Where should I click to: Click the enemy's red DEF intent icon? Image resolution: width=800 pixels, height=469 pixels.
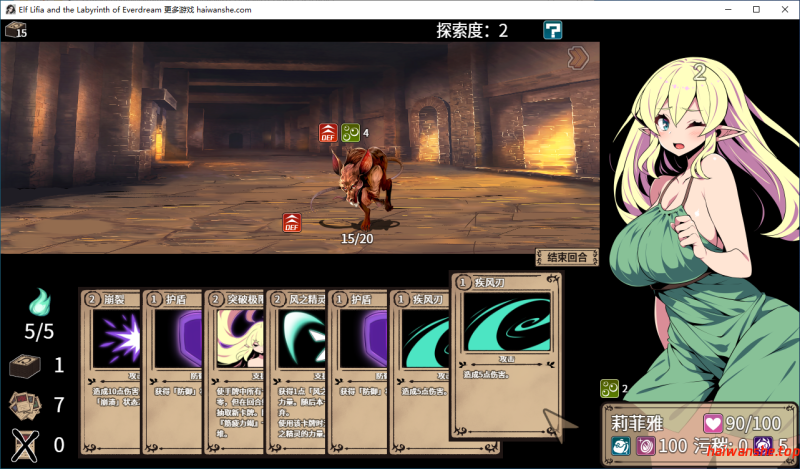pyautogui.click(x=328, y=132)
